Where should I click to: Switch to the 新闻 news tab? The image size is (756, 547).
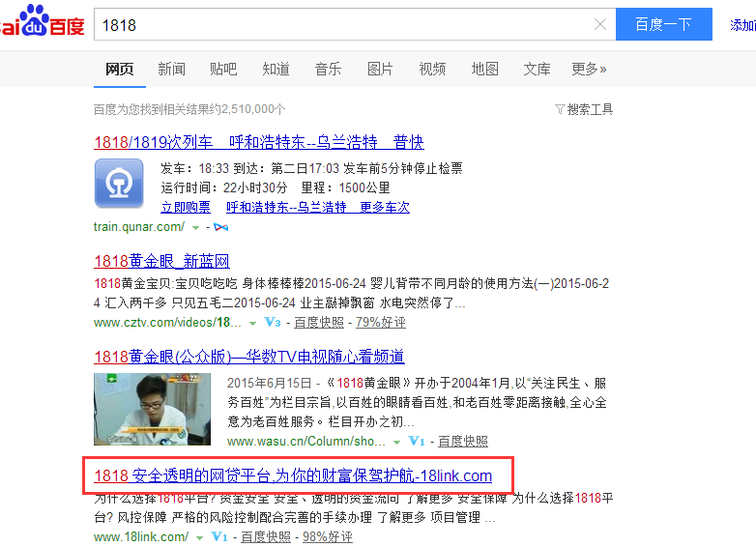(171, 69)
